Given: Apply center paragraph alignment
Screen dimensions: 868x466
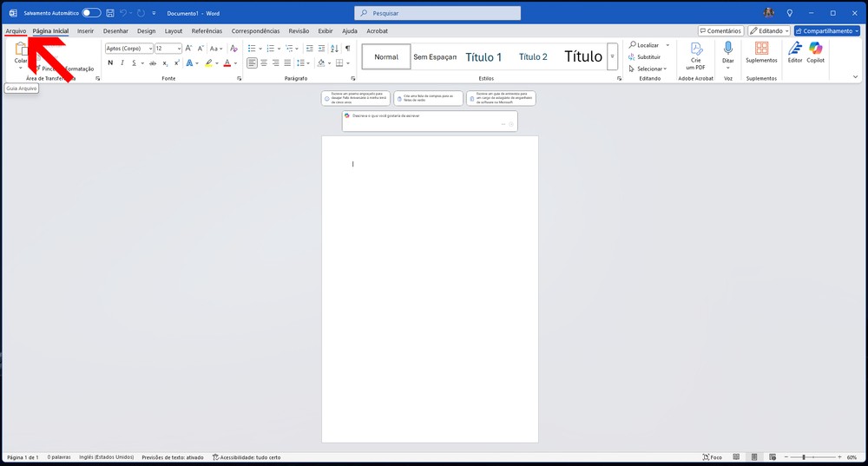Looking at the screenshot, I should coord(264,63).
